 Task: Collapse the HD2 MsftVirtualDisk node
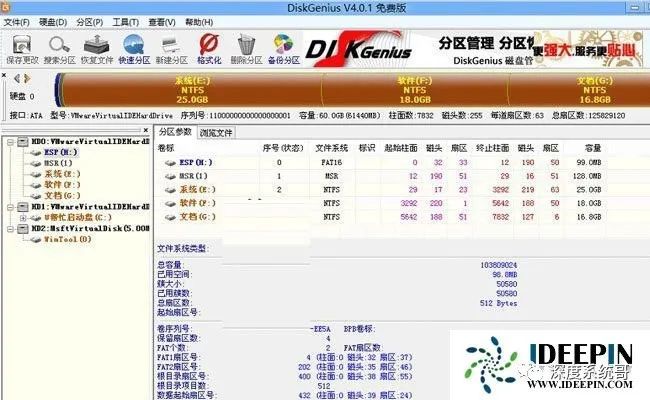click(x=10, y=228)
